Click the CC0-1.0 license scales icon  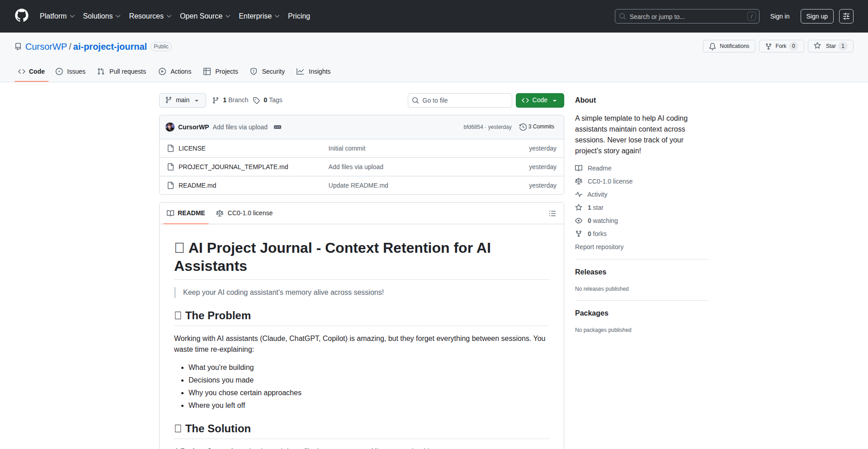(x=579, y=181)
